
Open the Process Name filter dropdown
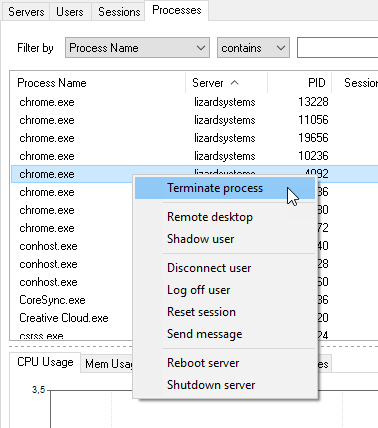coord(137,48)
